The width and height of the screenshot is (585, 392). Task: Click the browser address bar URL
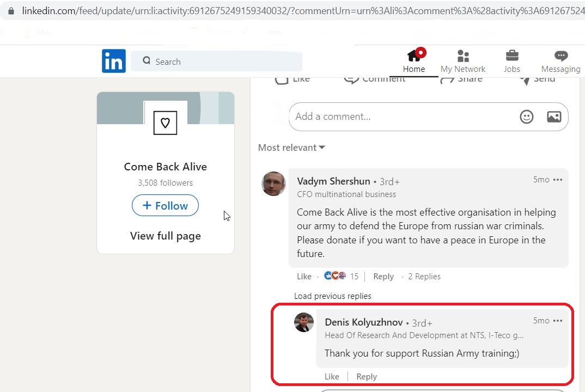pyautogui.click(x=303, y=11)
